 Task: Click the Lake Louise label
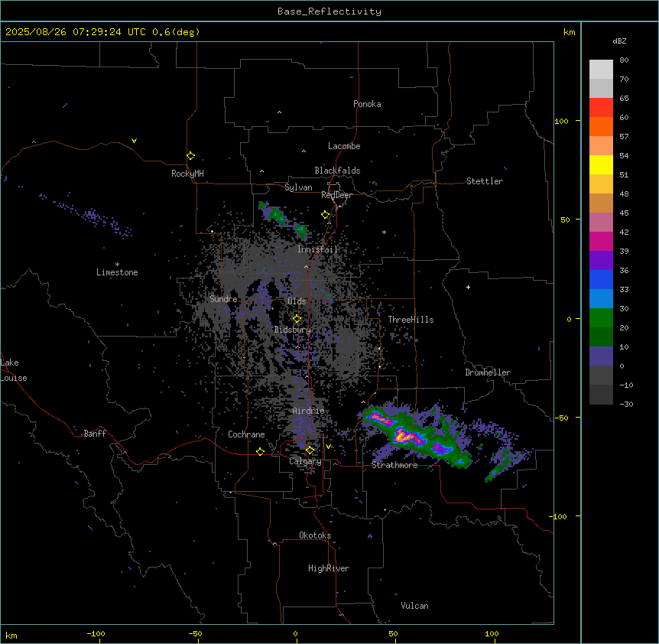14,370
